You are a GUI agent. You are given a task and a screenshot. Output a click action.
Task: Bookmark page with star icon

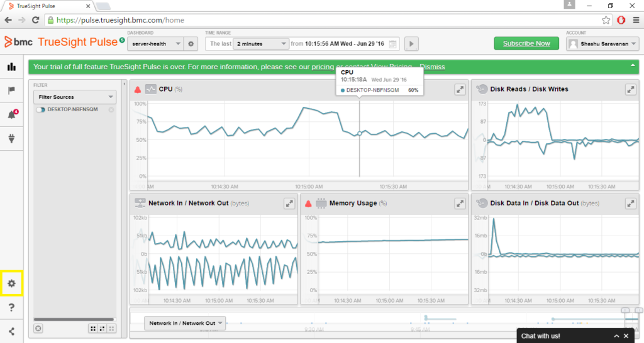pyautogui.click(x=606, y=20)
